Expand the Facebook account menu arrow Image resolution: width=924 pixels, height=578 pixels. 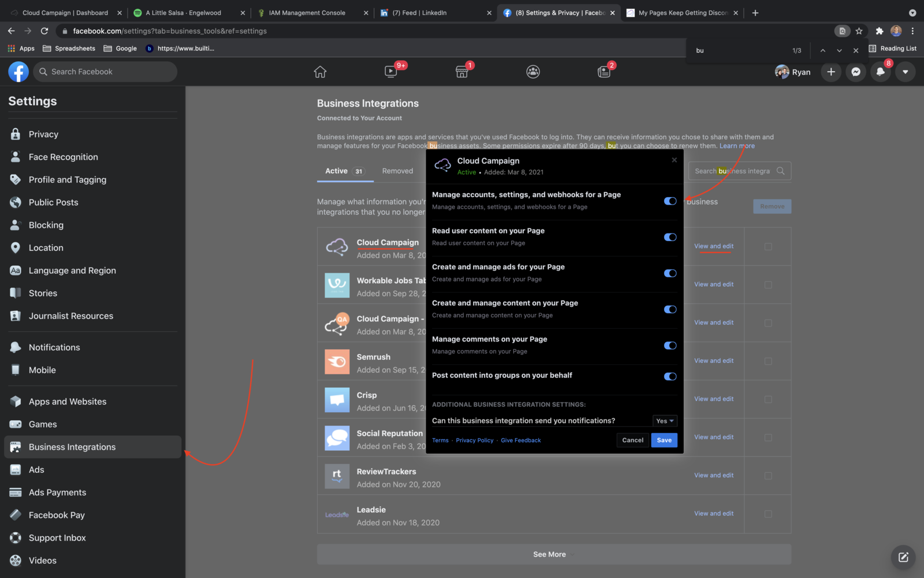click(x=905, y=72)
